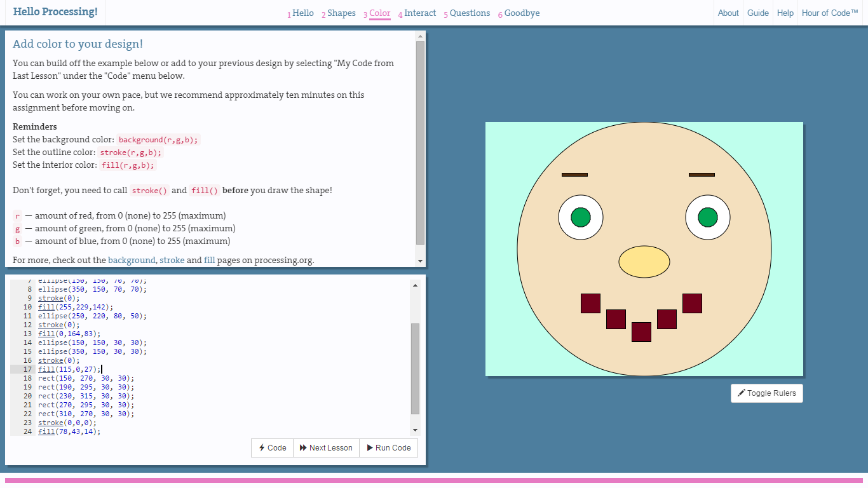Screen dimensions: 868x488
Task: Follow the background documentation link
Action: (x=132, y=260)
